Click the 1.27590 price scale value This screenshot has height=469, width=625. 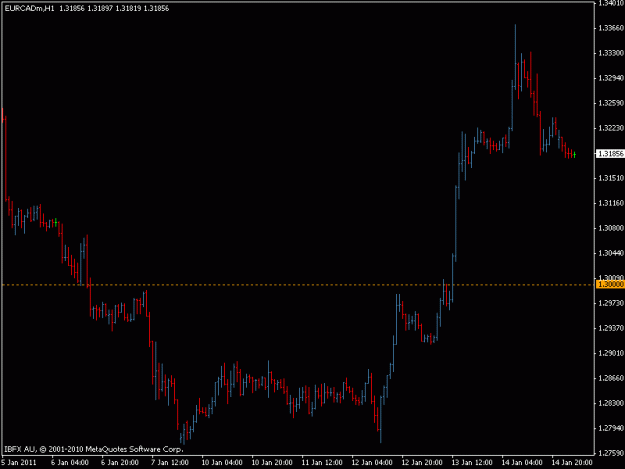pos(611,453)
